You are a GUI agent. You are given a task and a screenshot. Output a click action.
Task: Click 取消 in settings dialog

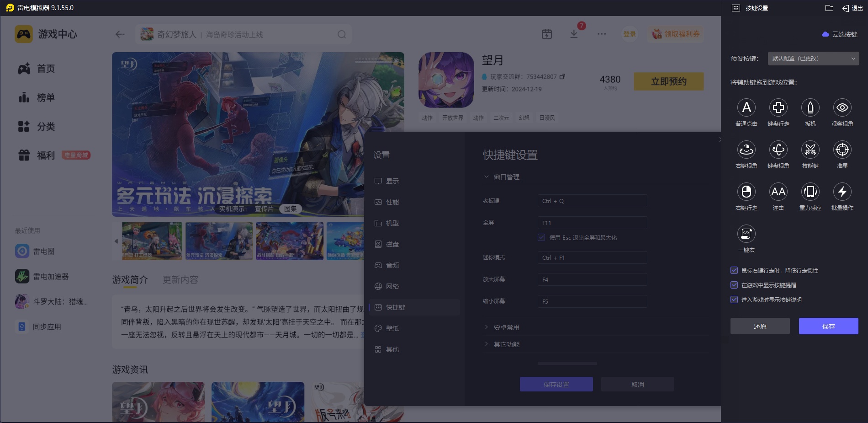pyautogui.click(x=638, y=384)
